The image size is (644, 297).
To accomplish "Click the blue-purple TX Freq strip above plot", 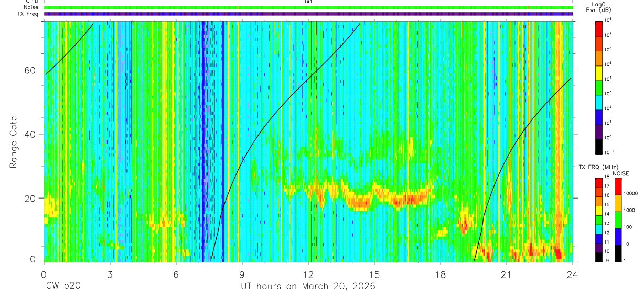I will tap(308, 14).
